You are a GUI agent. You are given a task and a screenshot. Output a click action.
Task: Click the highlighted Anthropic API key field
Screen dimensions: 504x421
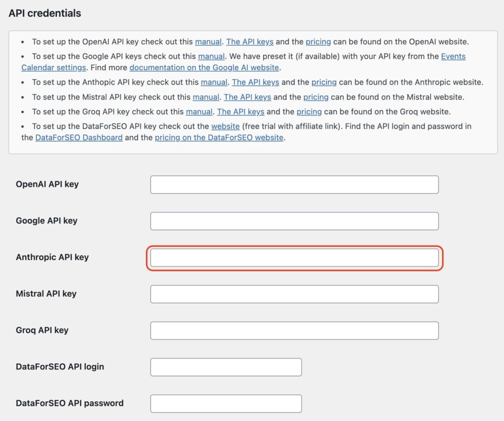point(294,257)
